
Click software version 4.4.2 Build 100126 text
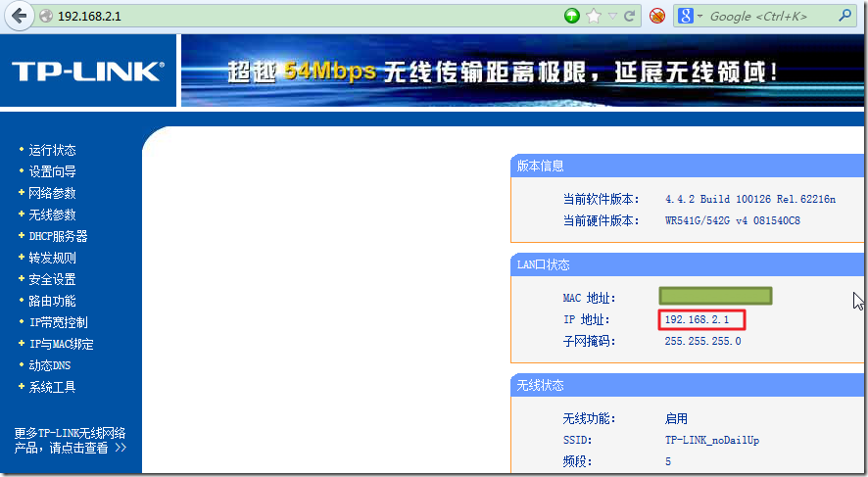[750, 199]
